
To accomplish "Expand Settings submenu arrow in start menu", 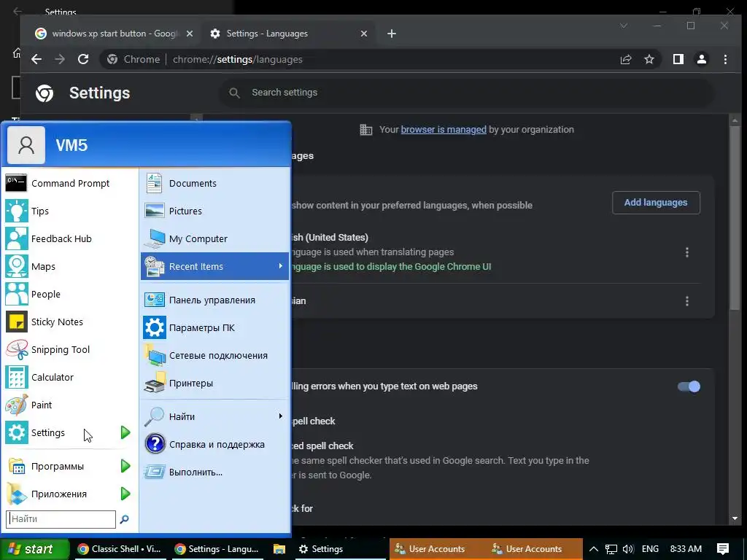I will pos(125,432).
